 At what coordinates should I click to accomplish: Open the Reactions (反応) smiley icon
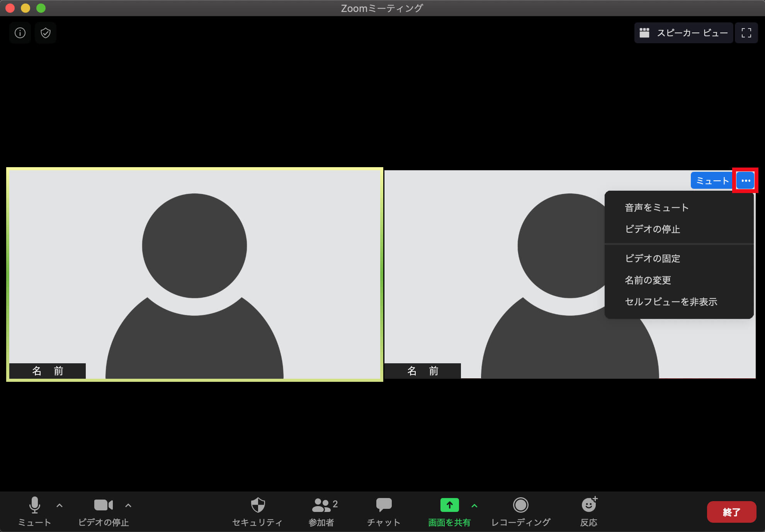589,505
